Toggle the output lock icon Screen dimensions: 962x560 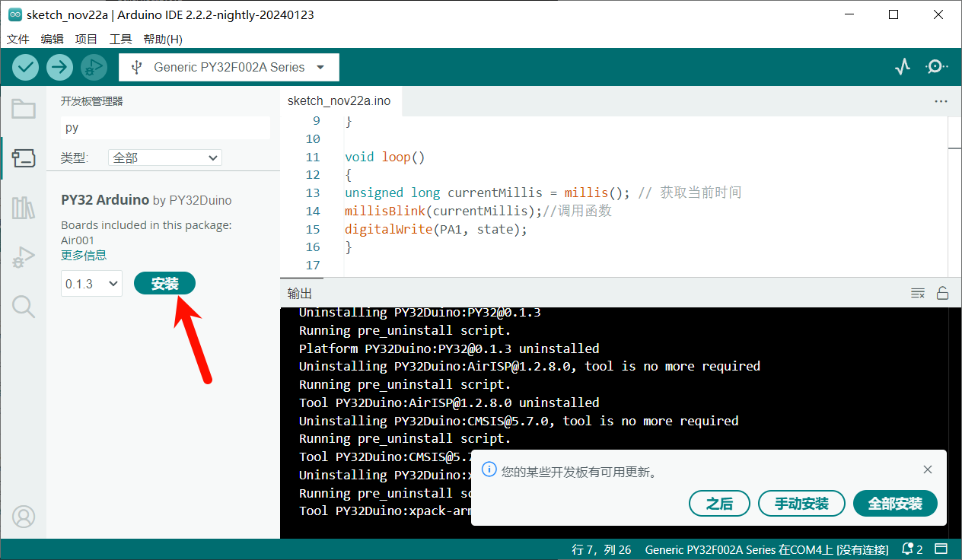coord(942,294)
